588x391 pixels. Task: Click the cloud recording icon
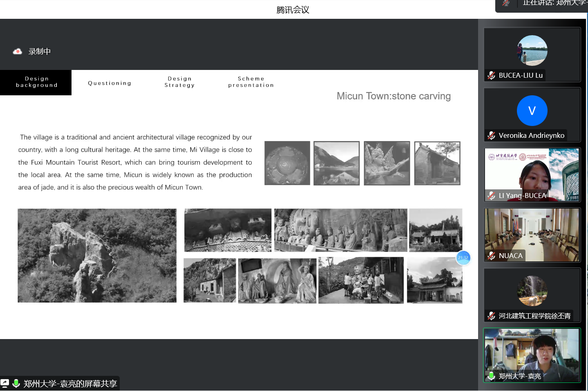point(17,52)
